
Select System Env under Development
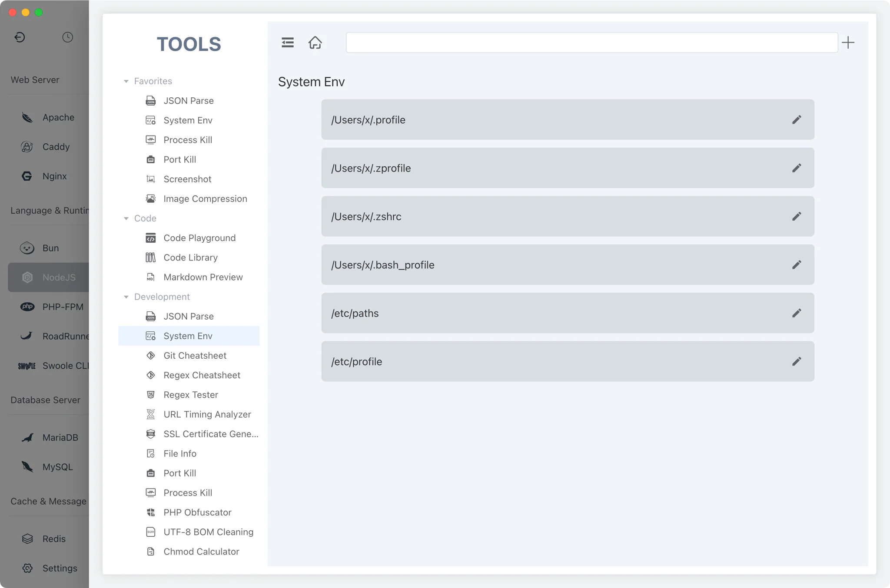(x=189, y=336)
